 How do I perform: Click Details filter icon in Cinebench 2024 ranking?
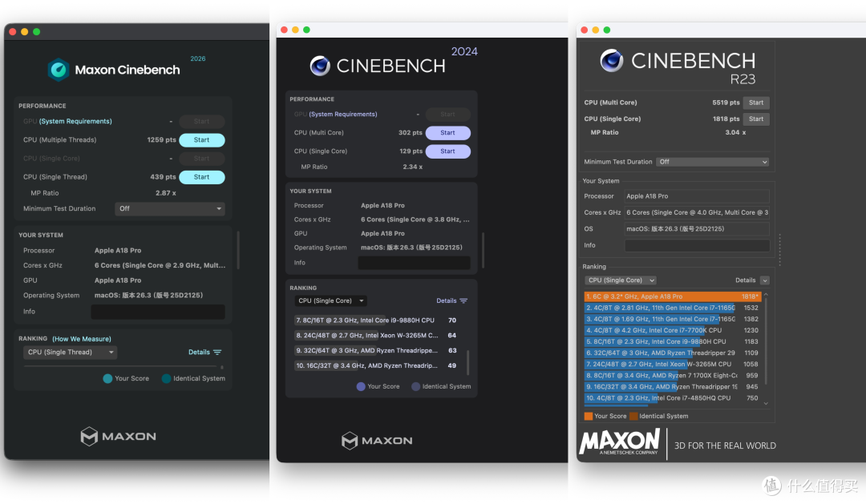464,300
